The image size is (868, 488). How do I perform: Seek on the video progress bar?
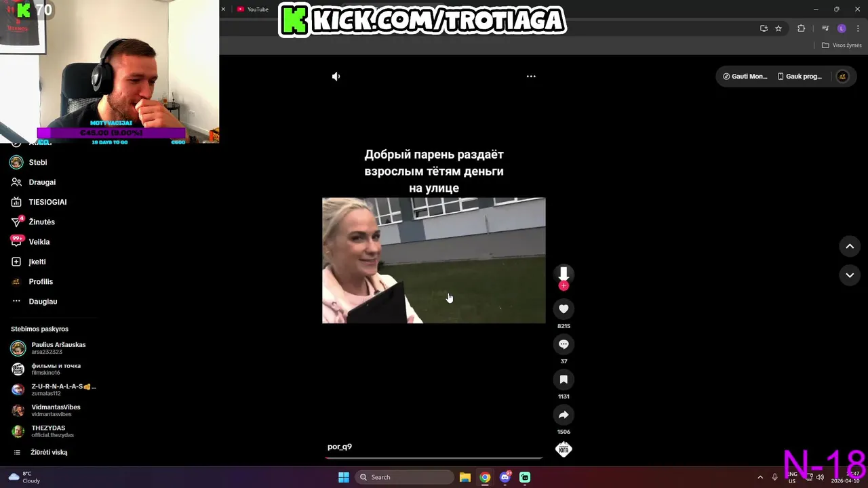(433, 458)
